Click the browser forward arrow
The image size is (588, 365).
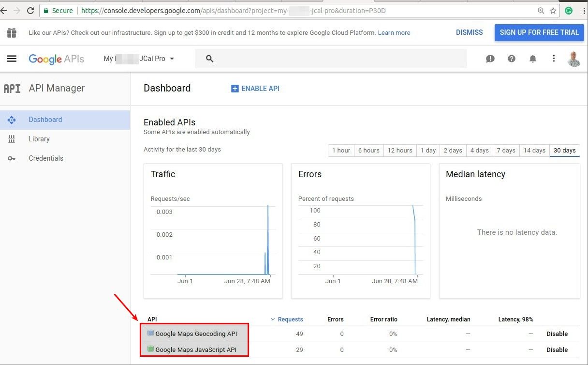(x=16, y=10)
